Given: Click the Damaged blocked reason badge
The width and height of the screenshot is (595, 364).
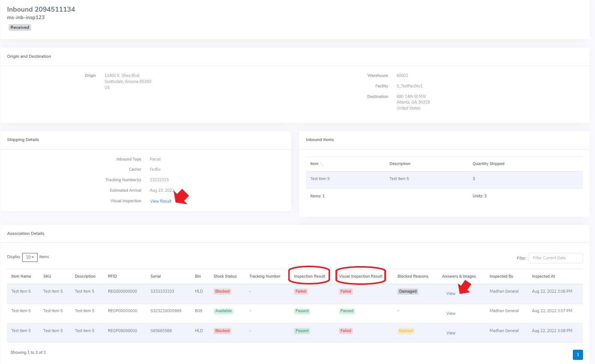Looking at the screenshot, I should tap(408, 291).
